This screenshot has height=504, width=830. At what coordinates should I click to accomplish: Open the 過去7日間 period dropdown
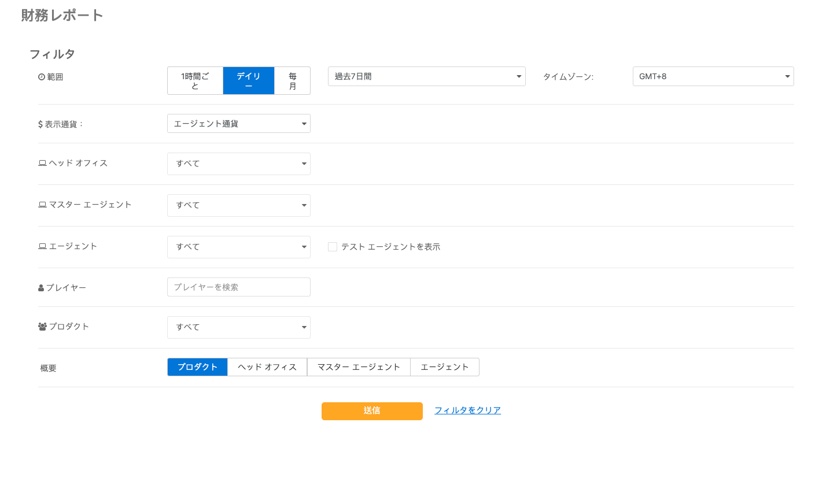[x=426, y=76]
